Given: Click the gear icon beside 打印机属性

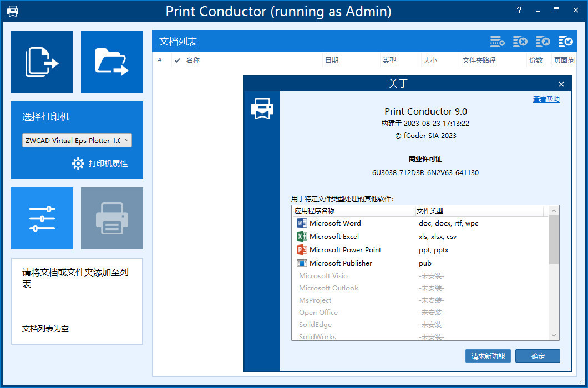Looking at the screenshot, I should [78, 164].
